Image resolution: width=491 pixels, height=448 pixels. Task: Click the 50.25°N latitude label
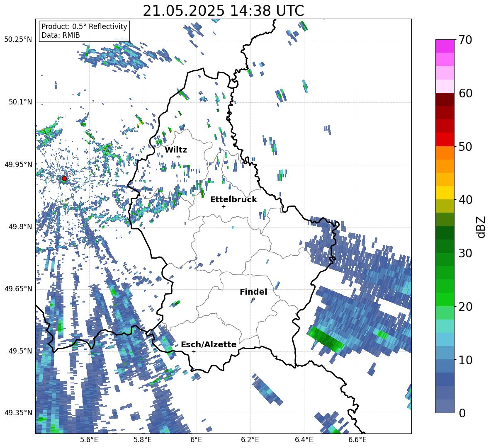(18, 40)
